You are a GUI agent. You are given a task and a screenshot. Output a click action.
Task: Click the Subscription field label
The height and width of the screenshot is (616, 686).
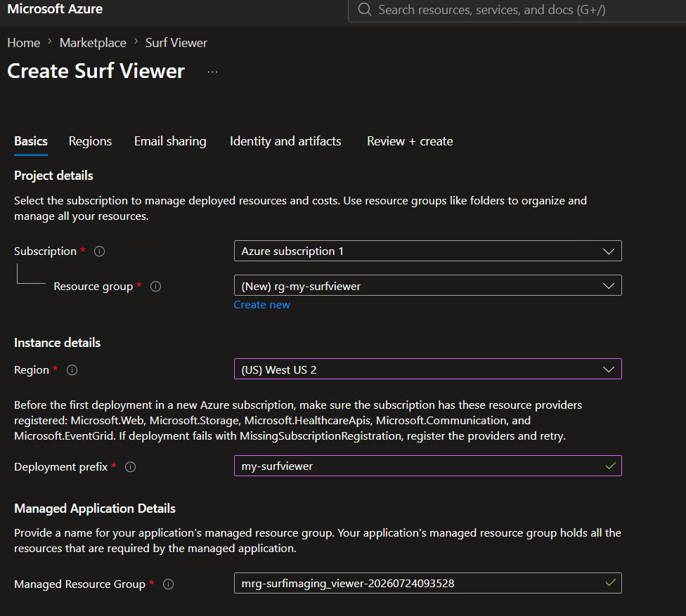(x=45, y=251)
